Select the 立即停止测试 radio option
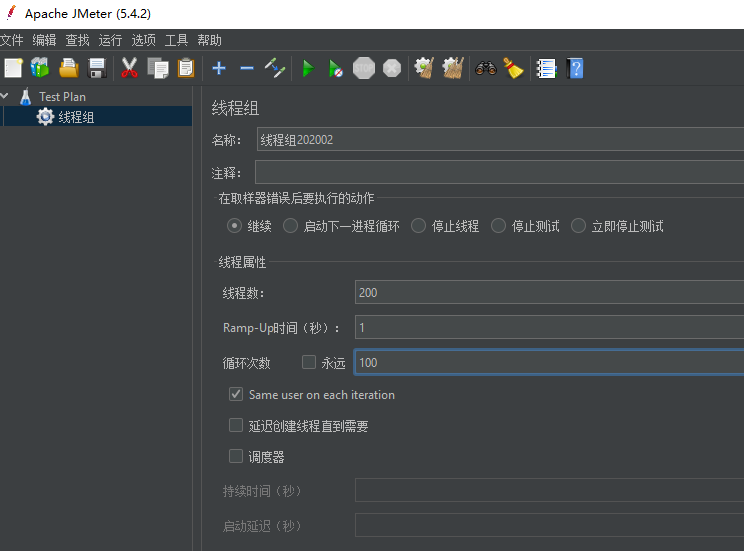 (x=579, y=226)
